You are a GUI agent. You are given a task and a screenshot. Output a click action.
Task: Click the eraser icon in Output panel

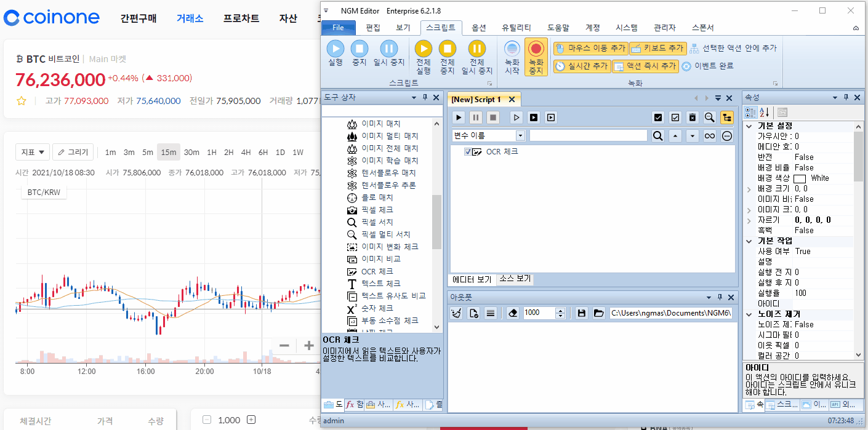click(x=513, y=313)
